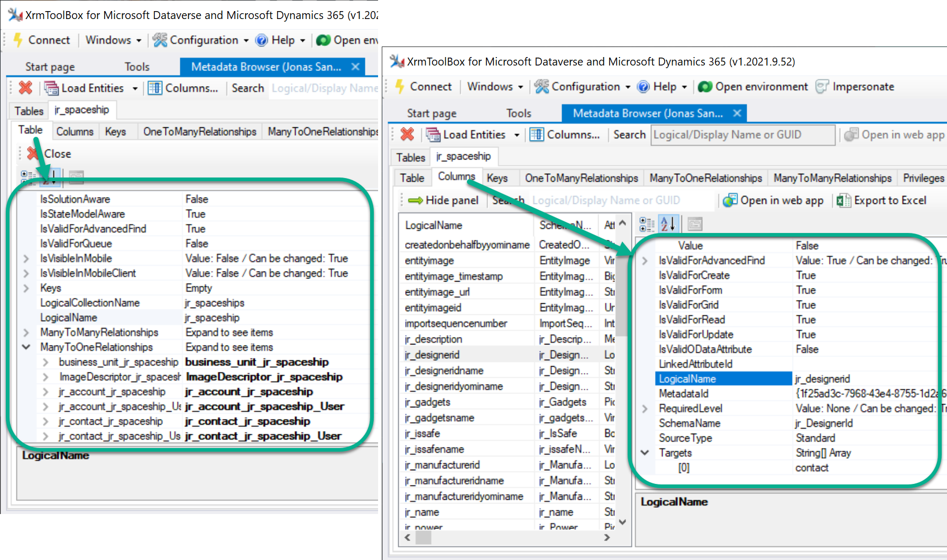The height and width of the screenshot is (560, 947).
Task: Close Metadata Browser tab in the right window
Action: pyautogui.click(x=737, y=113)
